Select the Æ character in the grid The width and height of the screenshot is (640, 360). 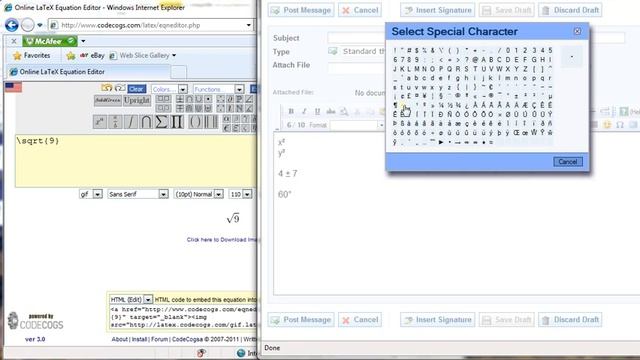pyautogui.click(x=525, y=105)
